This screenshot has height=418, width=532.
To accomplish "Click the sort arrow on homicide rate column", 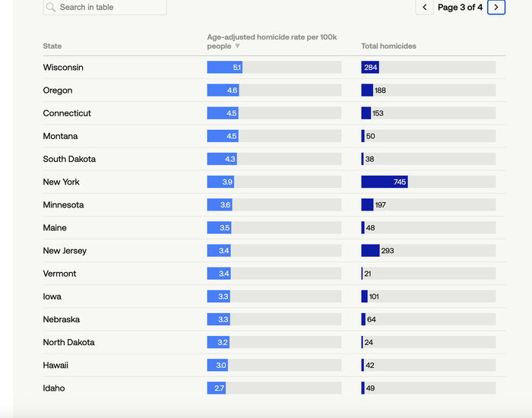I will (x=237, y=46).
